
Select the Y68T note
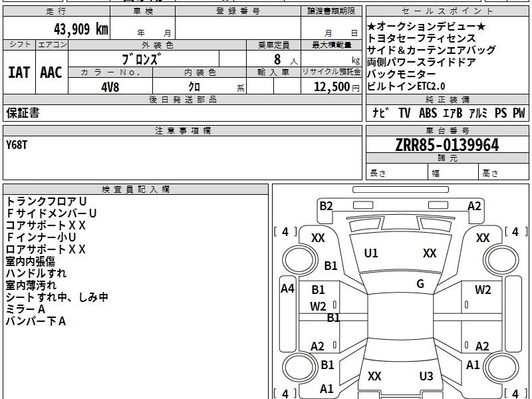coord(16,145)
